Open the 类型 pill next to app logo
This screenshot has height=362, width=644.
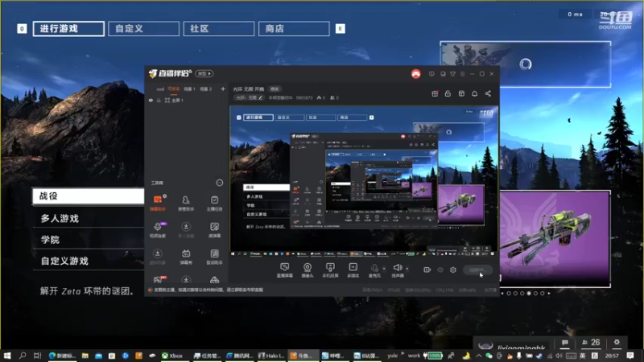(204, 73)
